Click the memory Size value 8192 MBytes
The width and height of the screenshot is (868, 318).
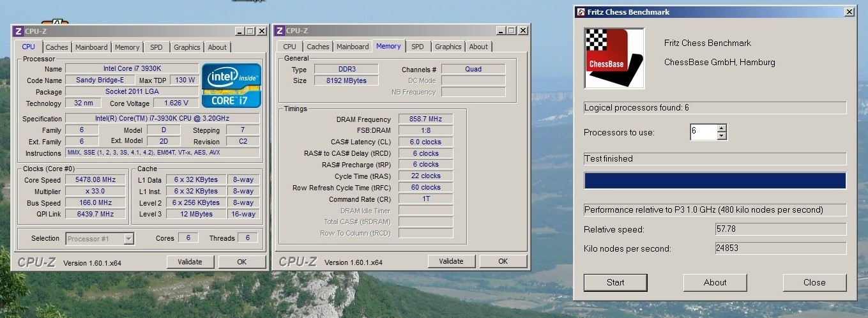[346, 80]
